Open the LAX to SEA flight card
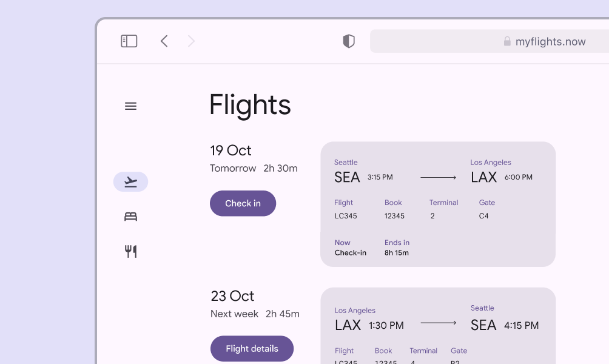 pos(437,326)
